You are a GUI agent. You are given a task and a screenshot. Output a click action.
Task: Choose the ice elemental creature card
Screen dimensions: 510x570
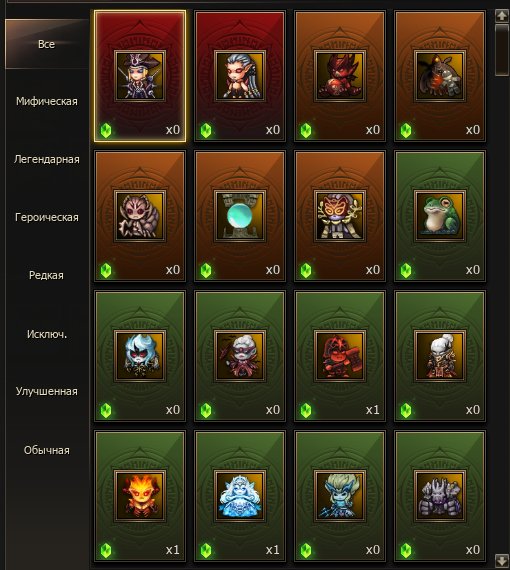coord(240,496)
